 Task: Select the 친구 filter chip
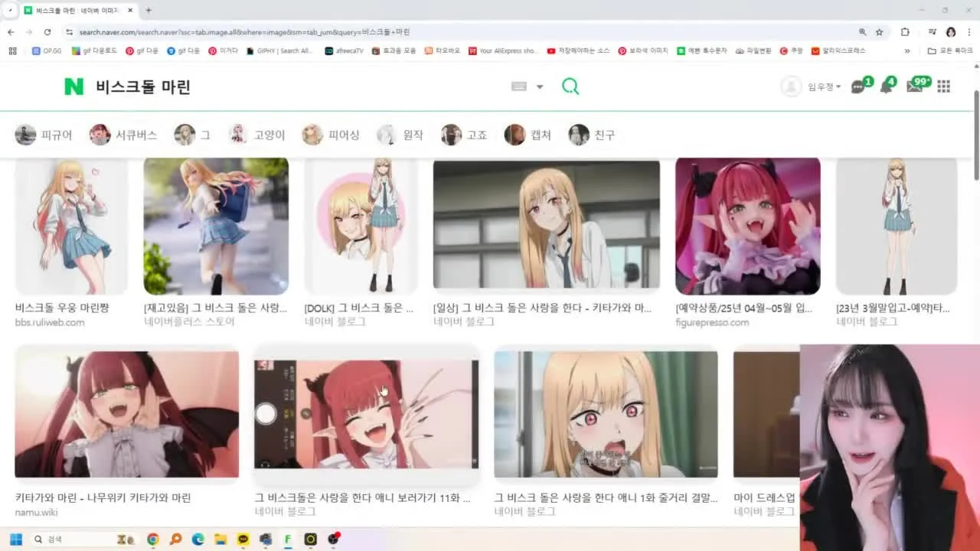click(591, 135)
